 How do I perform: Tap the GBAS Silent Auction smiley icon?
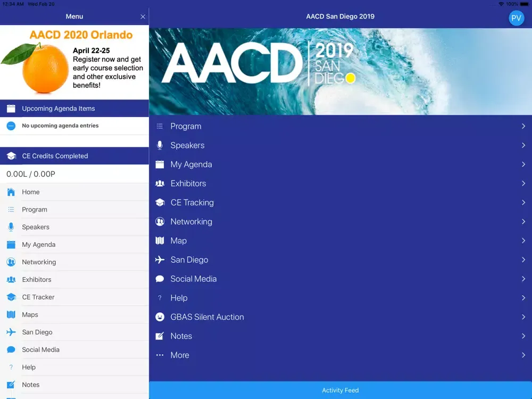point(159,317)
